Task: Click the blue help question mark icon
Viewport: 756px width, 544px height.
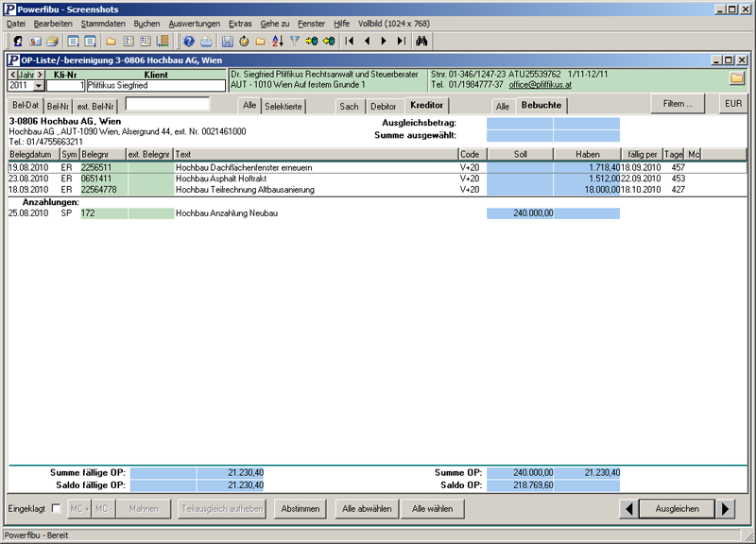Action: [x=189, y=42]
